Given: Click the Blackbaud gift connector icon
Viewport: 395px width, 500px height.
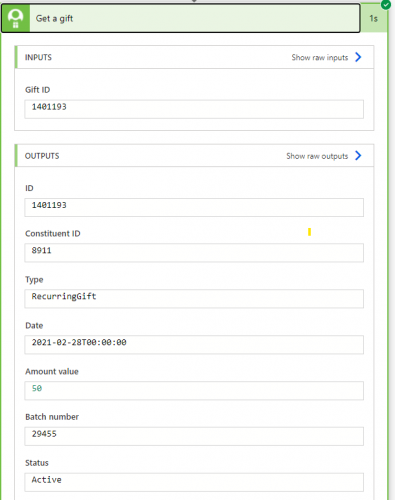Looking at the screenshot, I should [15, 19].
